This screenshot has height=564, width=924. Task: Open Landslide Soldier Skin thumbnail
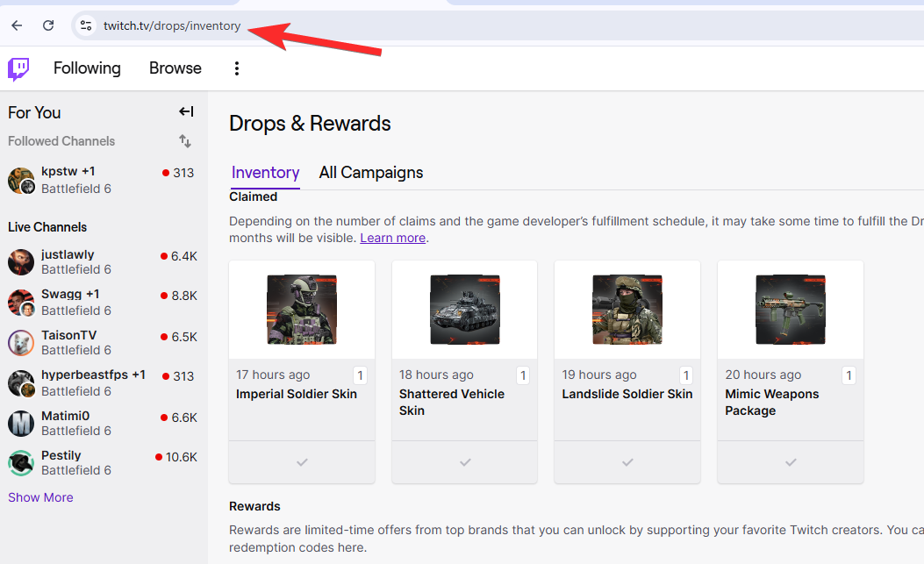pyautogui.click(x=627, y=310)
